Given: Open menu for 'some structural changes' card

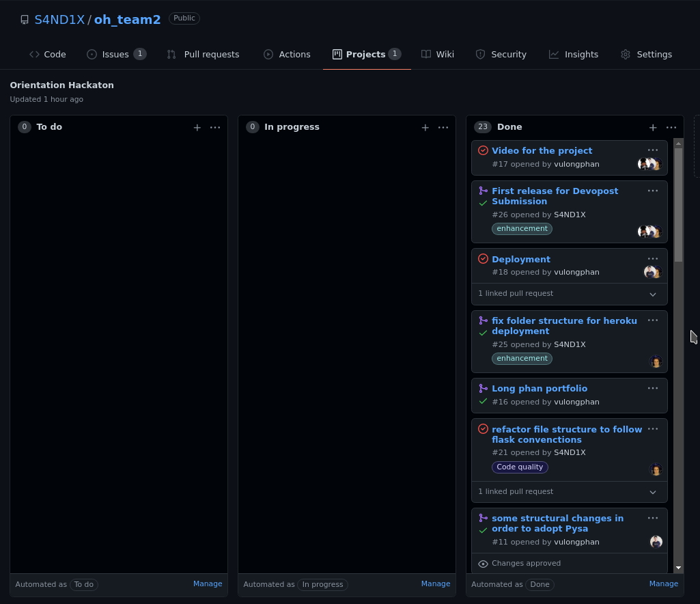Looking at the screenshot, I should click(653, 518).
